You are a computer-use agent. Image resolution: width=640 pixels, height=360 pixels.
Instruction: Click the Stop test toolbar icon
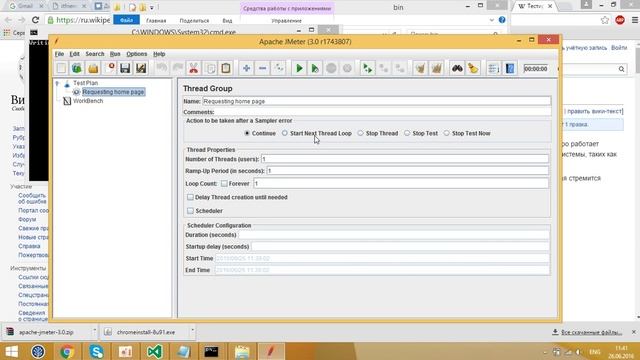point(331,68)
